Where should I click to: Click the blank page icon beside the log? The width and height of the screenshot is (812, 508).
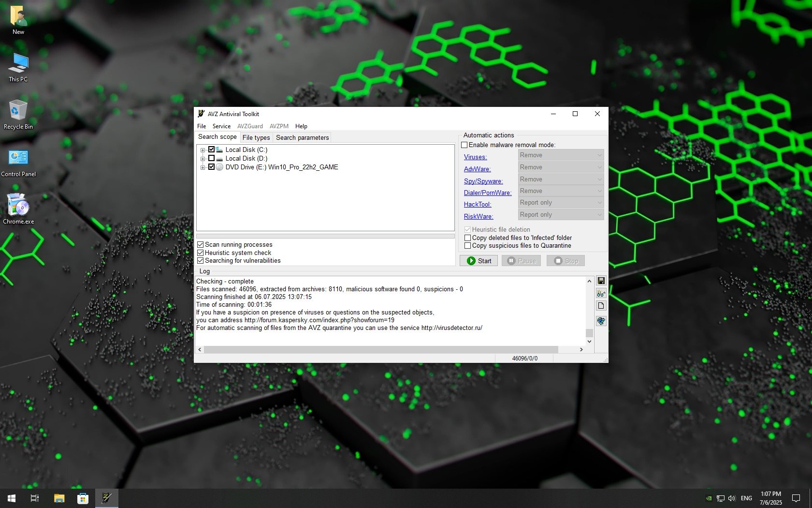(x=601, y=306)
